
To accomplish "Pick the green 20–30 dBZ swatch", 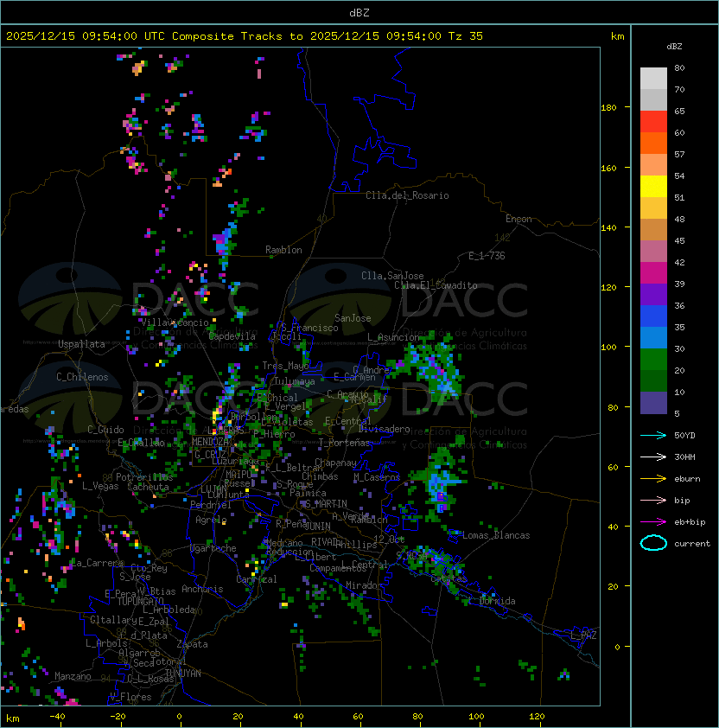I will pos(653,360).
